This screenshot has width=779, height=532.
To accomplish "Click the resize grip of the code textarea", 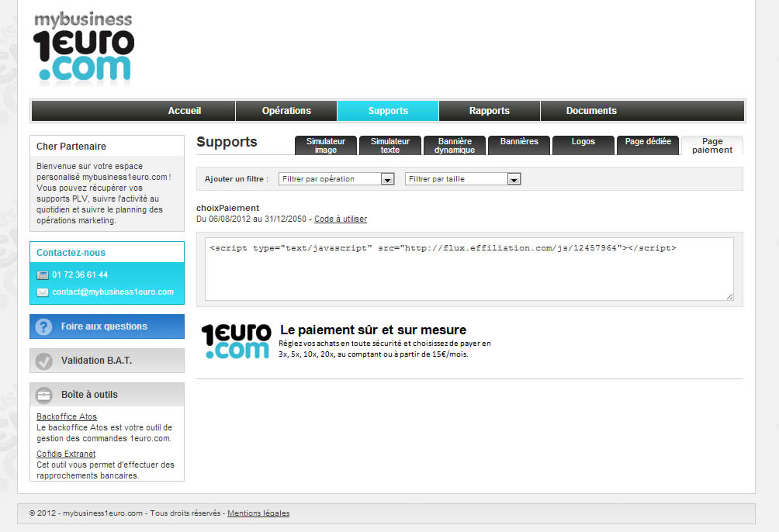I will [x=729, y=296].
